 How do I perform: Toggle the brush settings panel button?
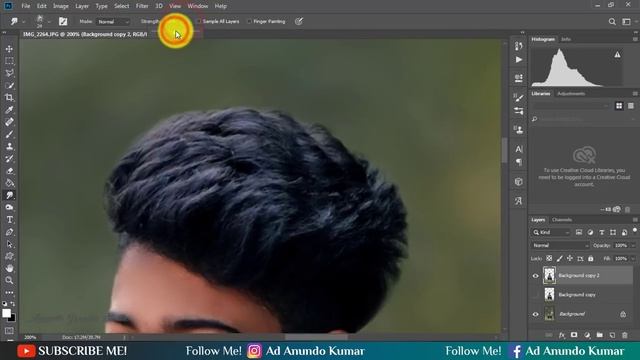tap(63, 22)
